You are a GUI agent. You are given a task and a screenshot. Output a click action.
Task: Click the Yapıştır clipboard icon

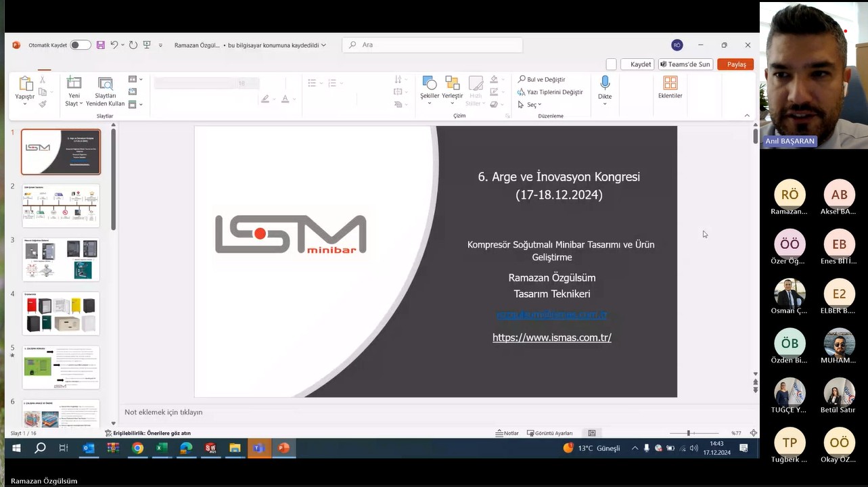pos(25,84)
